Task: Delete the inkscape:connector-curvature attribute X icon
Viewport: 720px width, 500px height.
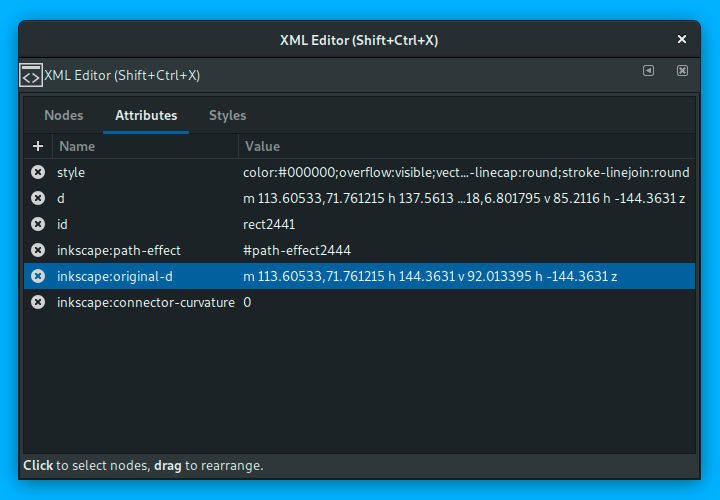Action: tap(38, 302)
